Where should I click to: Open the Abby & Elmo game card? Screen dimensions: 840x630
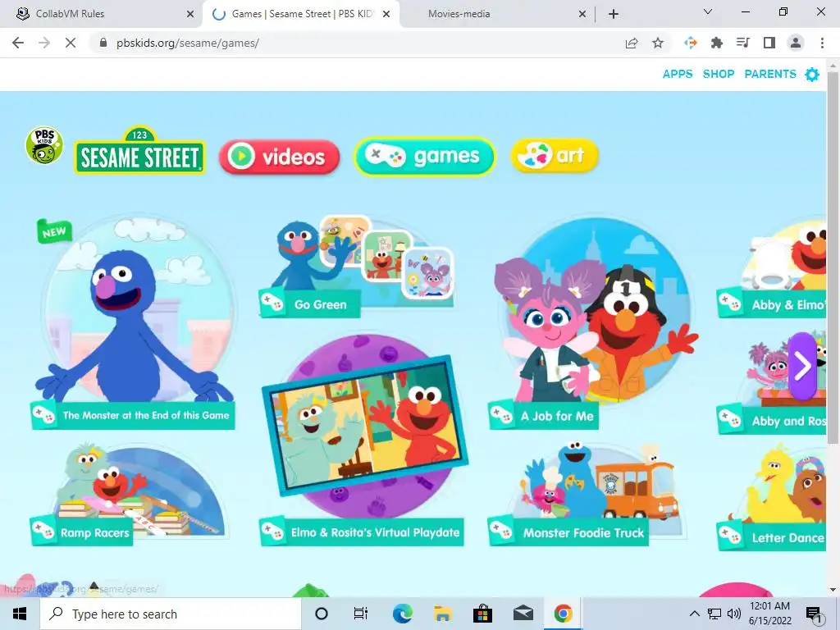[771, 268]
